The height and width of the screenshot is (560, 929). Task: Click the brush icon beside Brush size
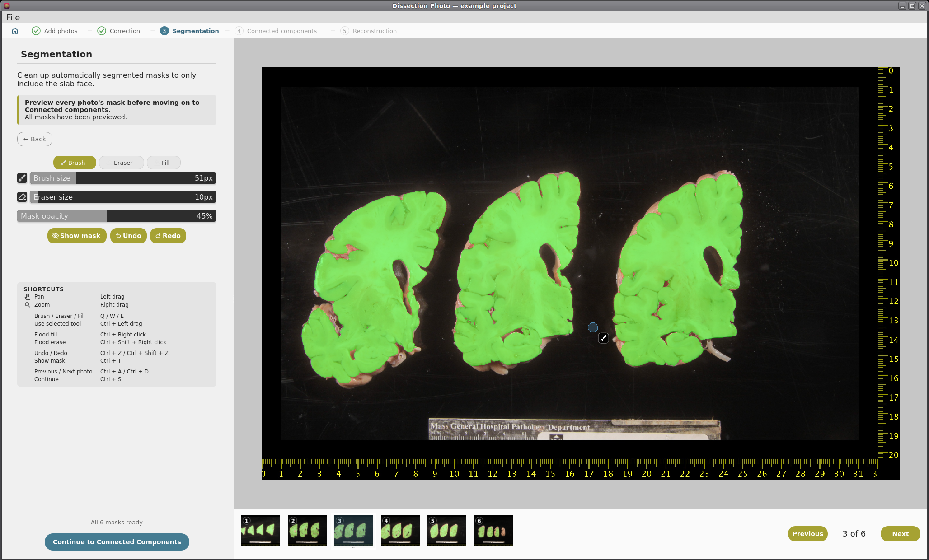pyautogui.click(x=22, y=178)
